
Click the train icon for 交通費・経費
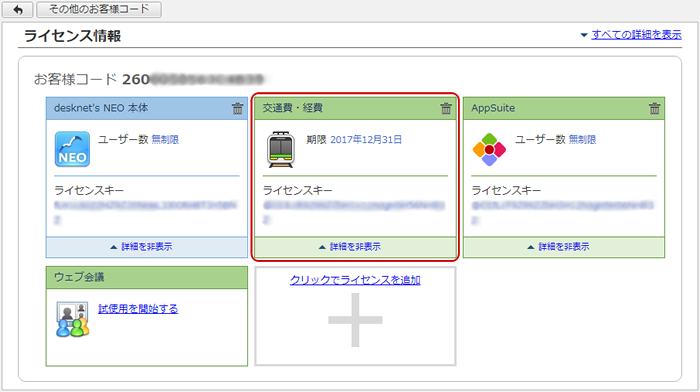281,150
